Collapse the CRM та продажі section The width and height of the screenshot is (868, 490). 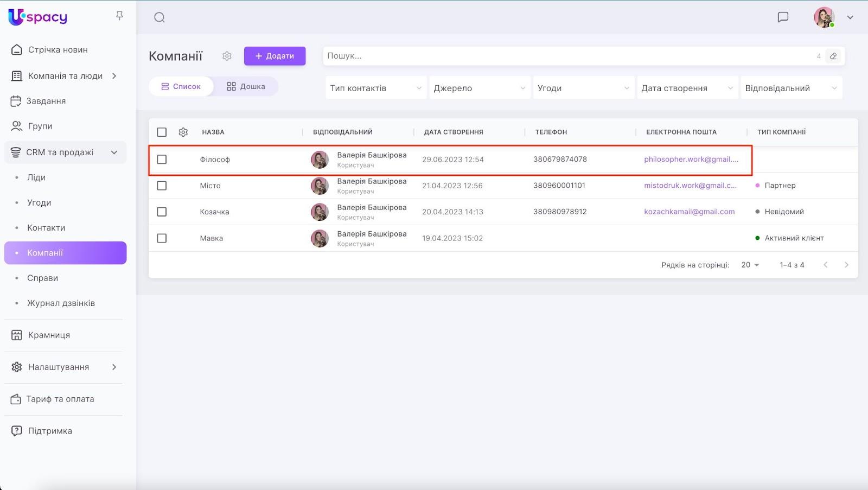click(x=114, y=152)
